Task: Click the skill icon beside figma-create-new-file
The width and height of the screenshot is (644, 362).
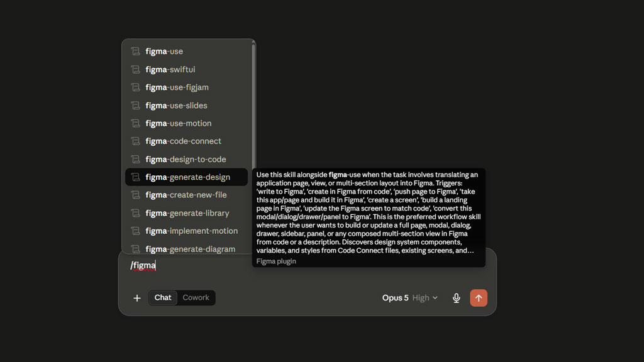Action: tap(136, 195)
